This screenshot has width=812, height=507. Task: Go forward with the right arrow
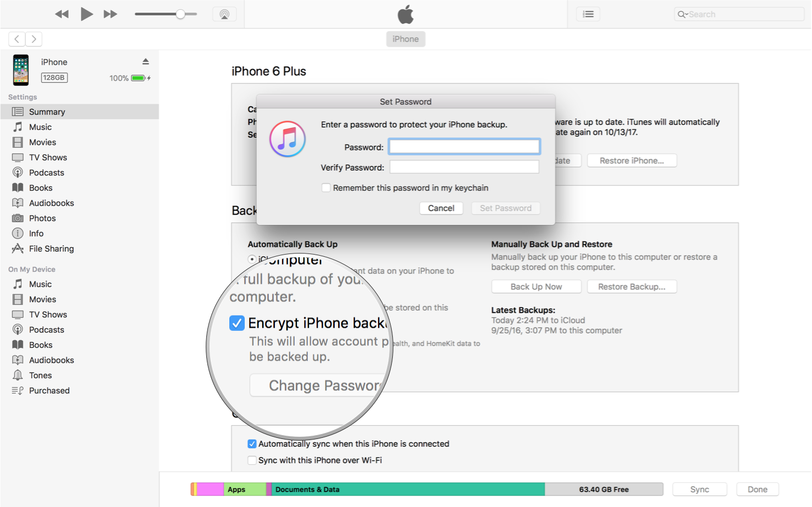[x=34, y=39]
